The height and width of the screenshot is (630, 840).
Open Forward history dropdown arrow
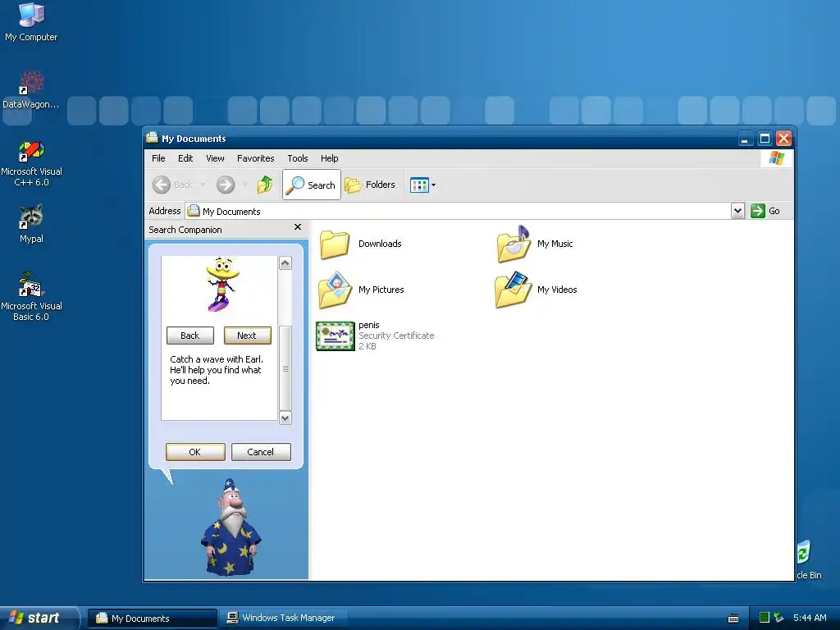244,185
